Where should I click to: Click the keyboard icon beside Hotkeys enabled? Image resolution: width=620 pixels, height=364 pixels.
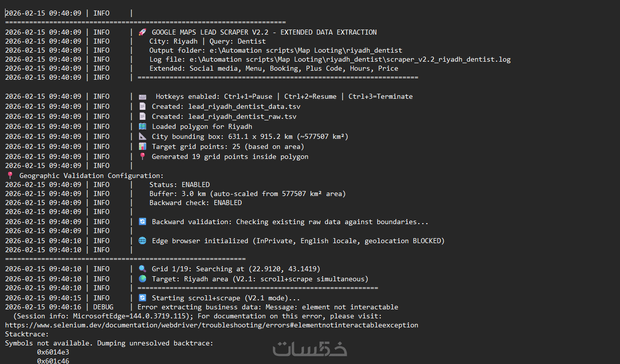click(142, 96)
